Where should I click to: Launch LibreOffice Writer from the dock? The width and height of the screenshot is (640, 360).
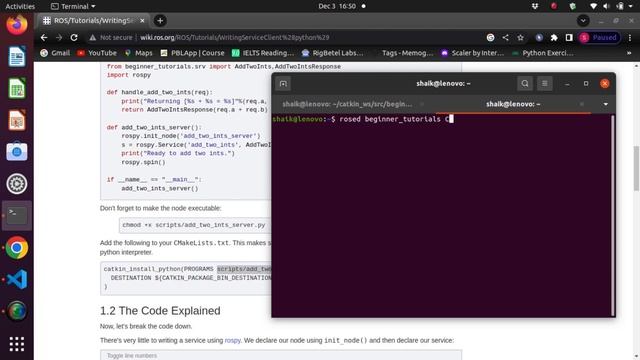click(x=17, y=56)
